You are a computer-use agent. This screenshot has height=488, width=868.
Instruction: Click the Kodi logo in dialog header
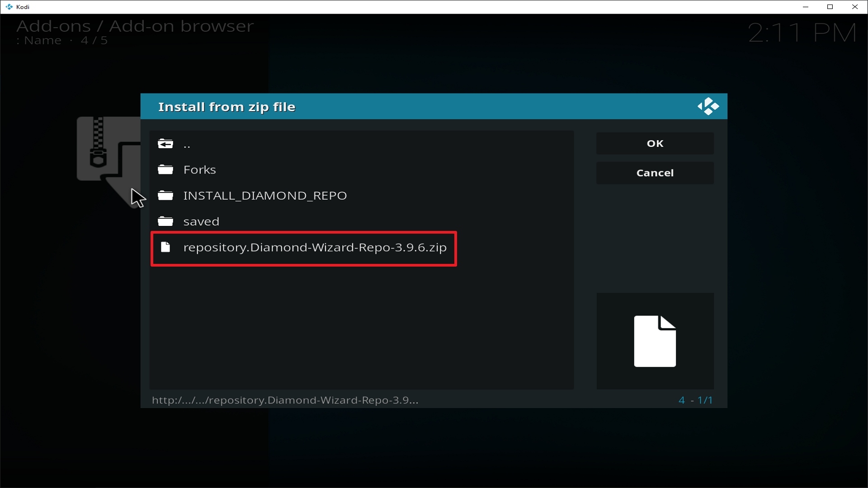708,107
